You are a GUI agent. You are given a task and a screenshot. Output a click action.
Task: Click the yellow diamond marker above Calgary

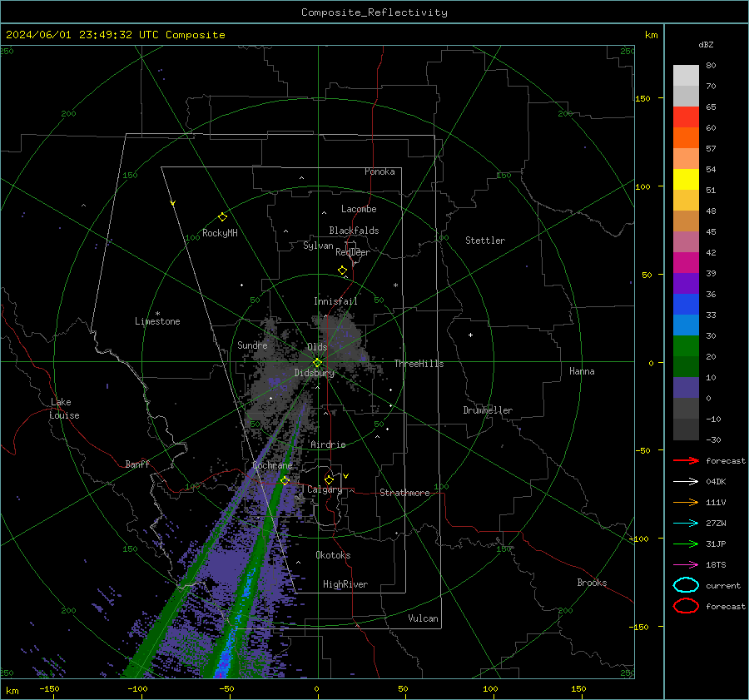click(x=329, y=479)
